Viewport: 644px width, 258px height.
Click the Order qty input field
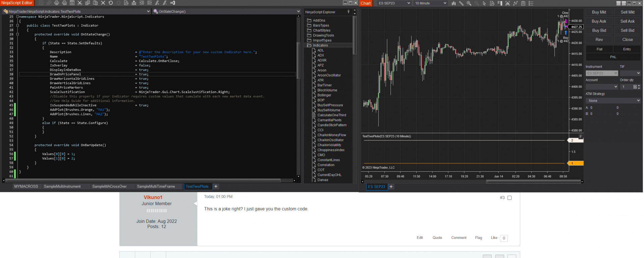pyautogui.click(x=626, y=87)
